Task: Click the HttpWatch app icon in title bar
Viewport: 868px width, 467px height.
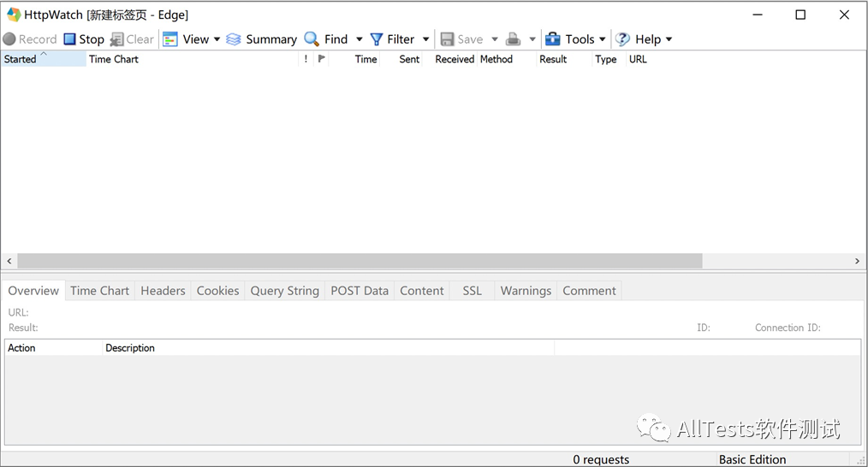Action: pos(14,15)
